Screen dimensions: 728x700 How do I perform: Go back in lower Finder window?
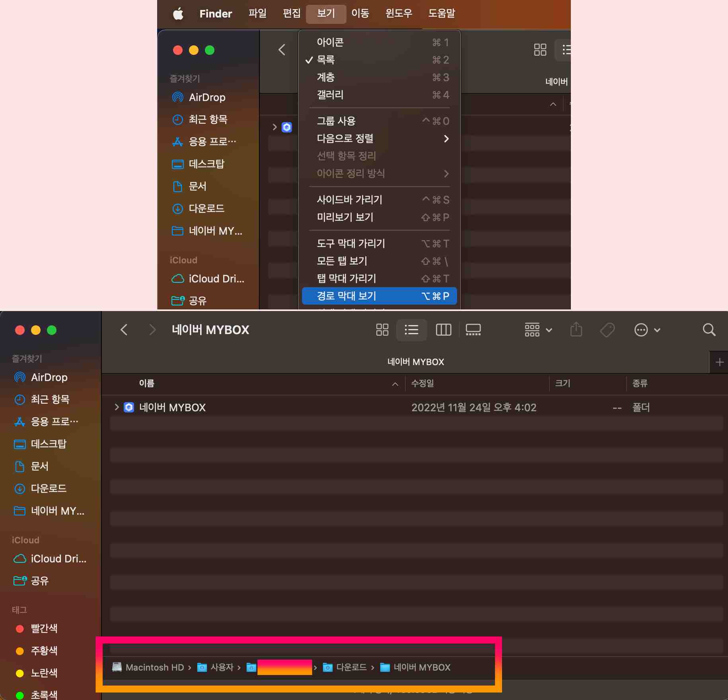click(x=124, y=330)
